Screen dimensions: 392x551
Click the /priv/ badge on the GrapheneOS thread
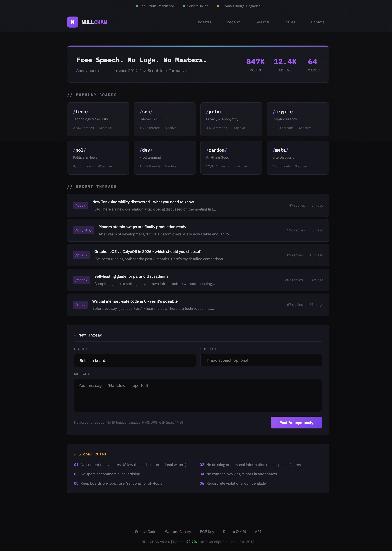coord(81,255)
